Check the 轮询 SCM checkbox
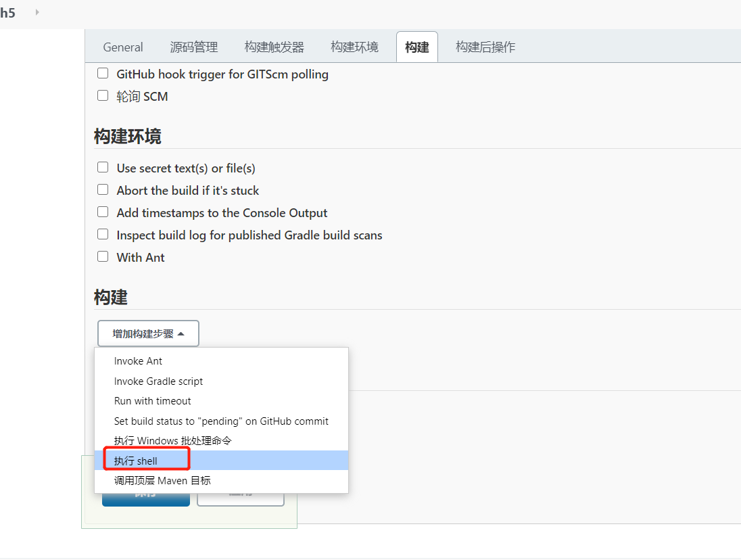Screen dimensions: 741x560 point(103,95)
